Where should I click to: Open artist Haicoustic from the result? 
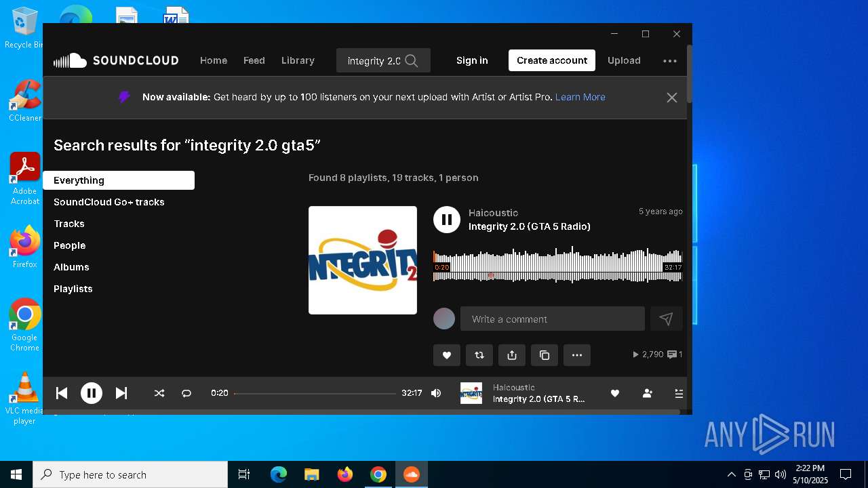[493, 213]
